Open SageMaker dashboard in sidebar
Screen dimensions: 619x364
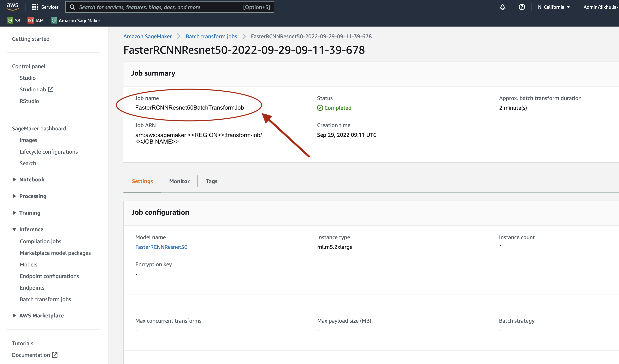[x=39, y=128]
